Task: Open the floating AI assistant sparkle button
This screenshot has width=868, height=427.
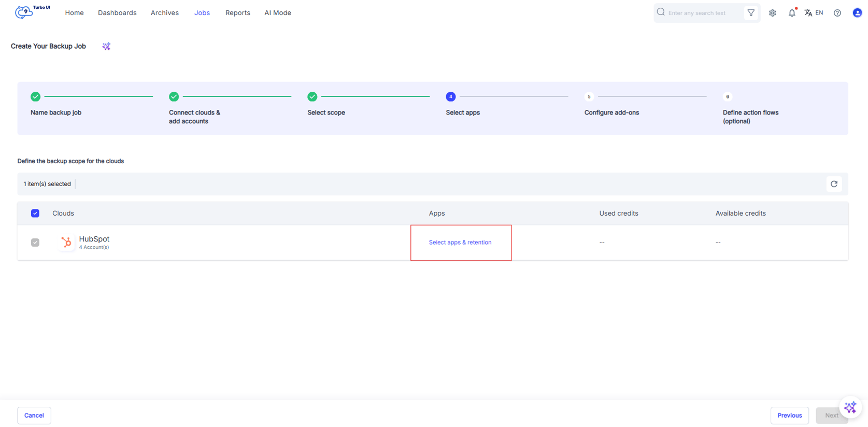Action: (x=850, y=408)
